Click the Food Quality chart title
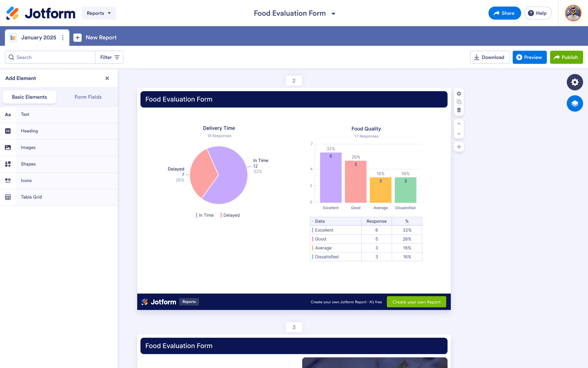This screenshot has height=368, width=588. 366,129
